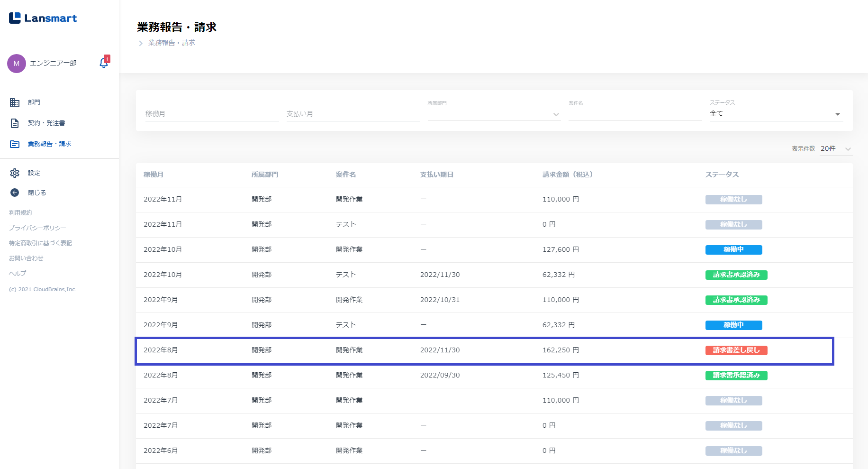
Task: Click the 業務報告・請求 folder icon
Action: [x=15, y=144]
